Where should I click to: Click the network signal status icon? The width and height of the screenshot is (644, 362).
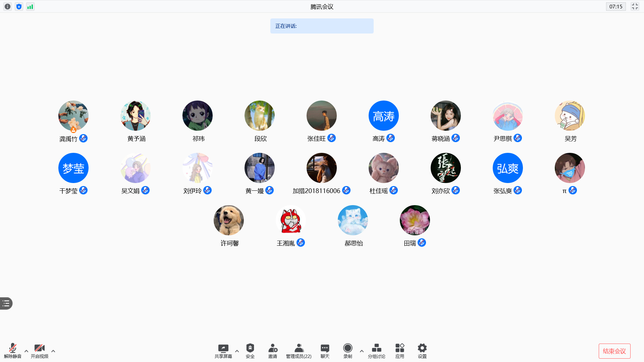[30, 7]
